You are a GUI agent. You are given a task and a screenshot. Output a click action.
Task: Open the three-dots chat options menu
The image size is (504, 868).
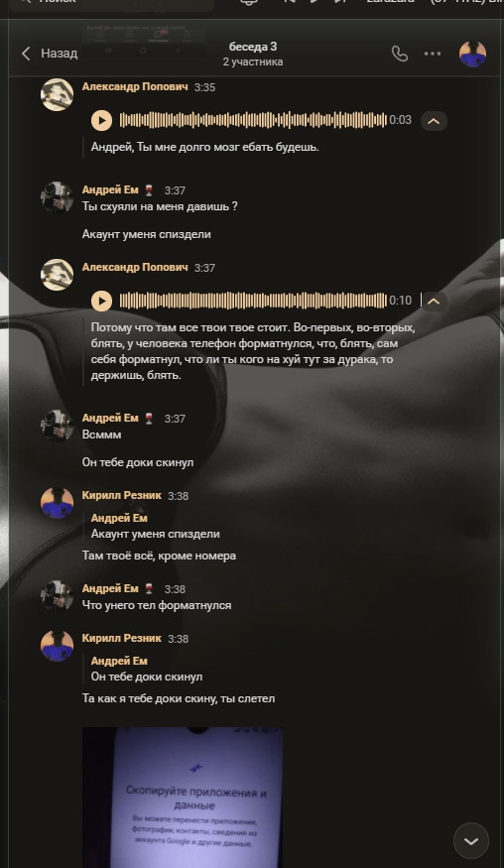point(433,54)
